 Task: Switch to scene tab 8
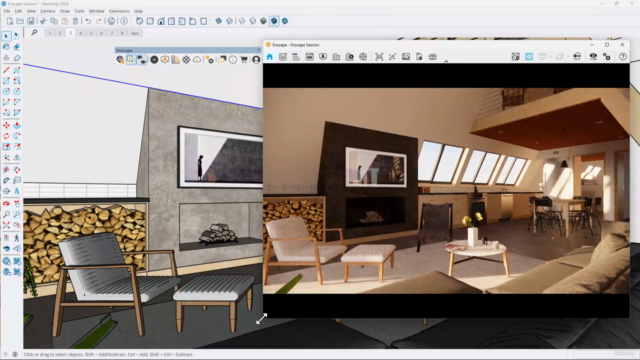[x=122, y=33]
